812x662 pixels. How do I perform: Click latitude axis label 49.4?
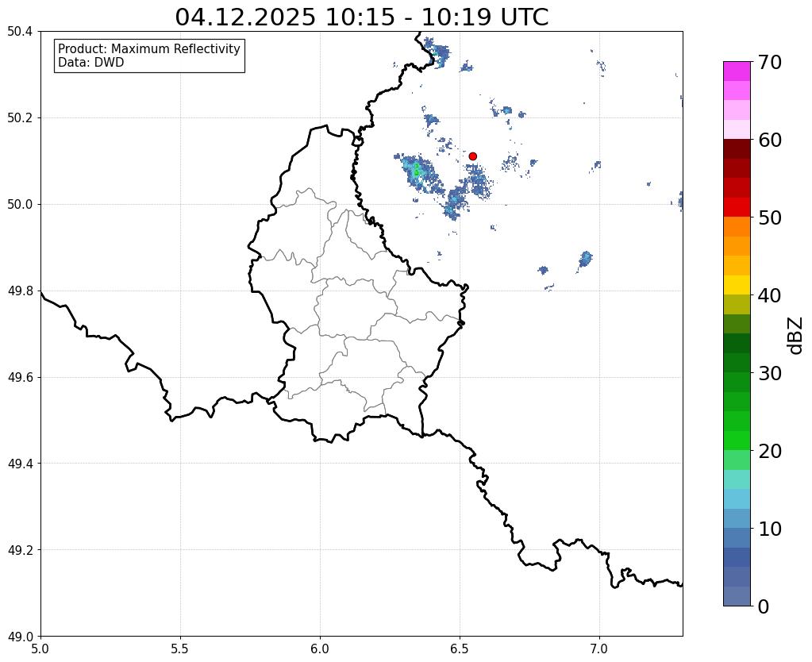pyautogui.click(x=20, y=463)
